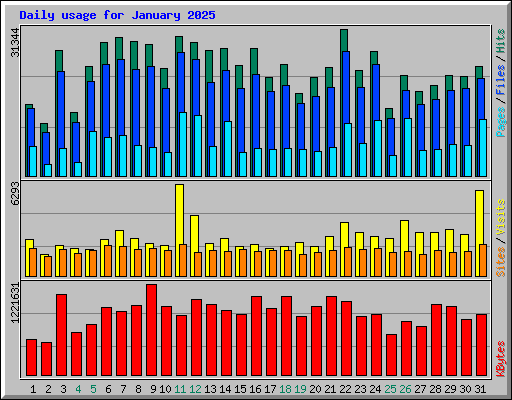The image size is (512, 400).
Task: Click the red KBytes bar for day 3
Action: tap(61, 335)
